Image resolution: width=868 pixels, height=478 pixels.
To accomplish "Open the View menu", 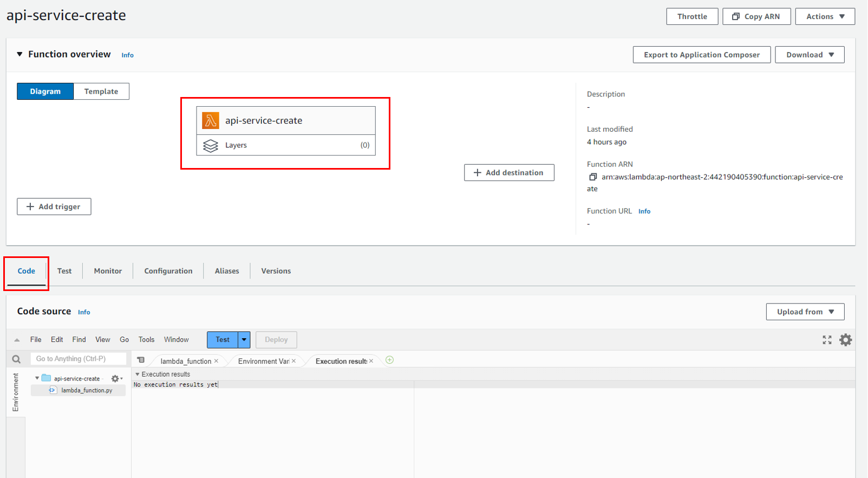I will [103, 340].
